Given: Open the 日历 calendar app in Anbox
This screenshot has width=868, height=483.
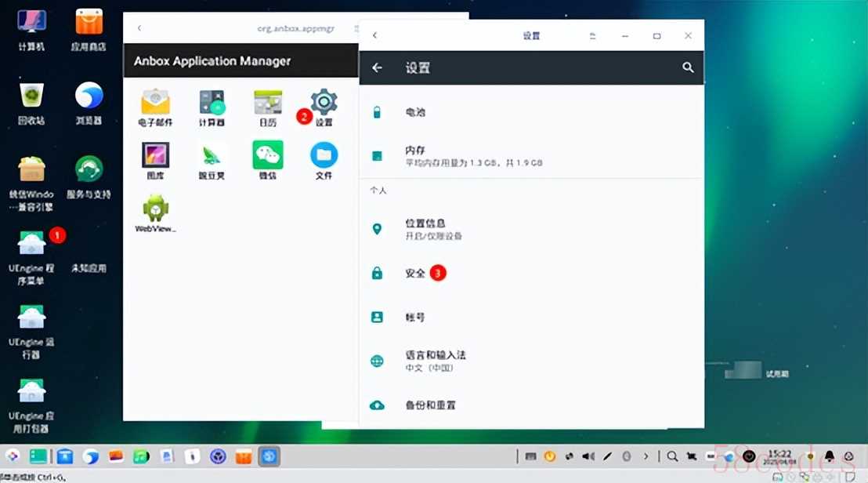Looking at the screenshot, I should tap(268, 107).
